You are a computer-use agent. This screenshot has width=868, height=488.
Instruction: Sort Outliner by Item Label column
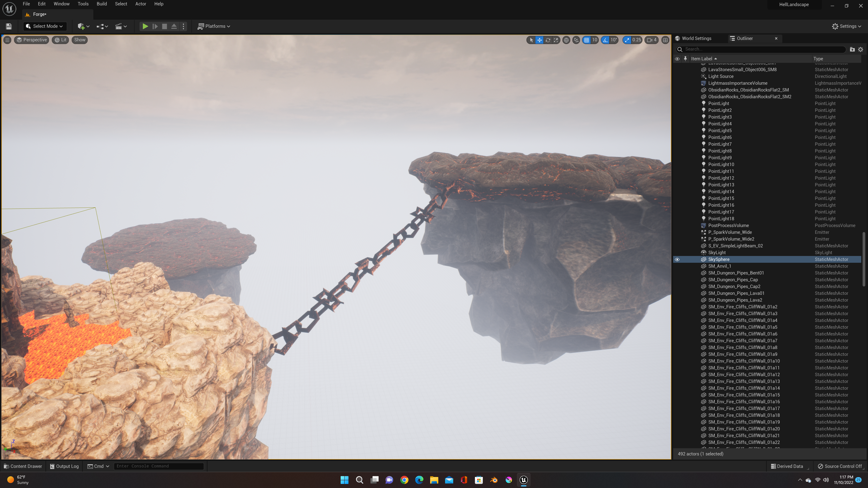coord(751,59)
